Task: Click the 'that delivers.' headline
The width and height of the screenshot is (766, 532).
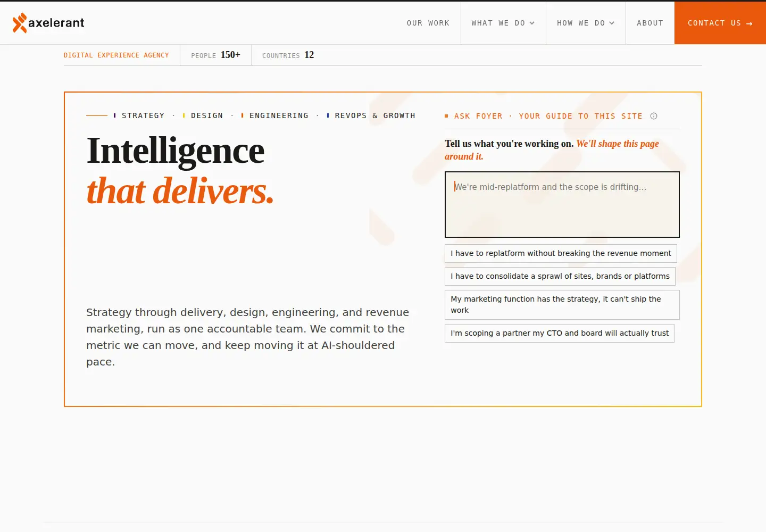Action: pos(180,191)
